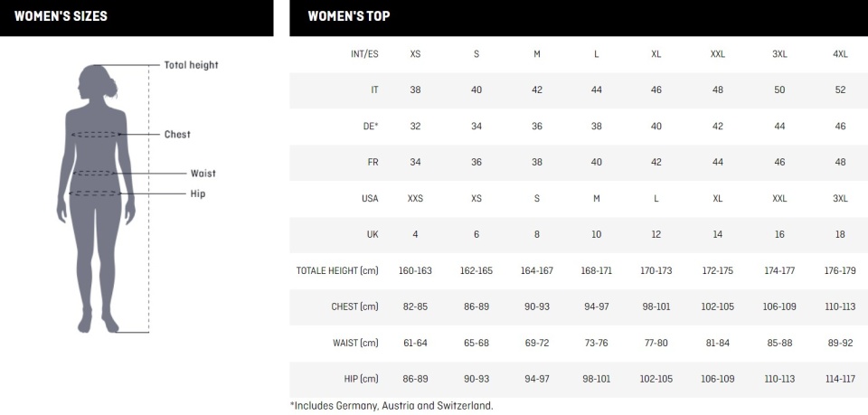Click the WOMEN'S SIZES header
This screenshot has height=415, width=868.
pos(61,16)
